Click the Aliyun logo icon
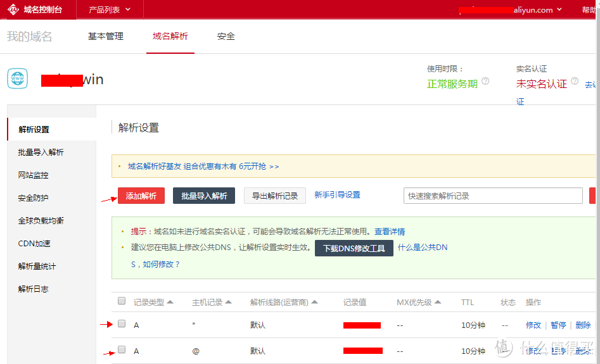Screen dimensions: 600x364 [x=13, y=9]
